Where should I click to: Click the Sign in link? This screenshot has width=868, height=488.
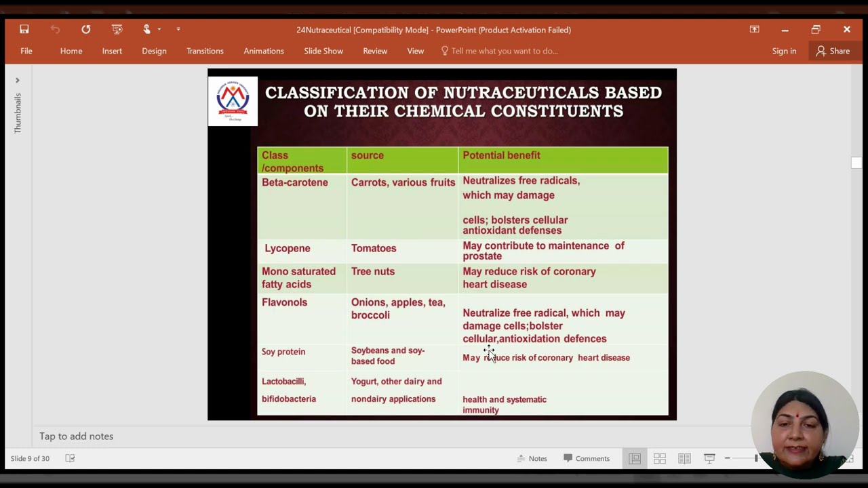pyautogui.click(x=784, y=51)
